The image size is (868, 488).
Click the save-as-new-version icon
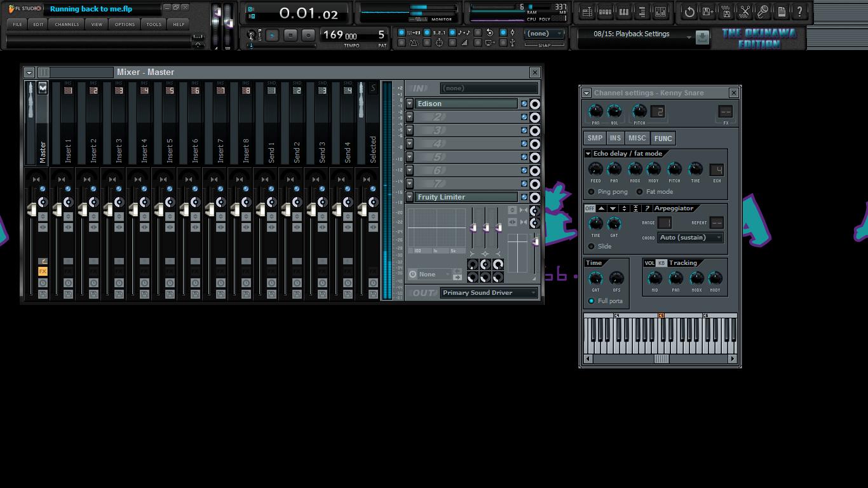708,11
